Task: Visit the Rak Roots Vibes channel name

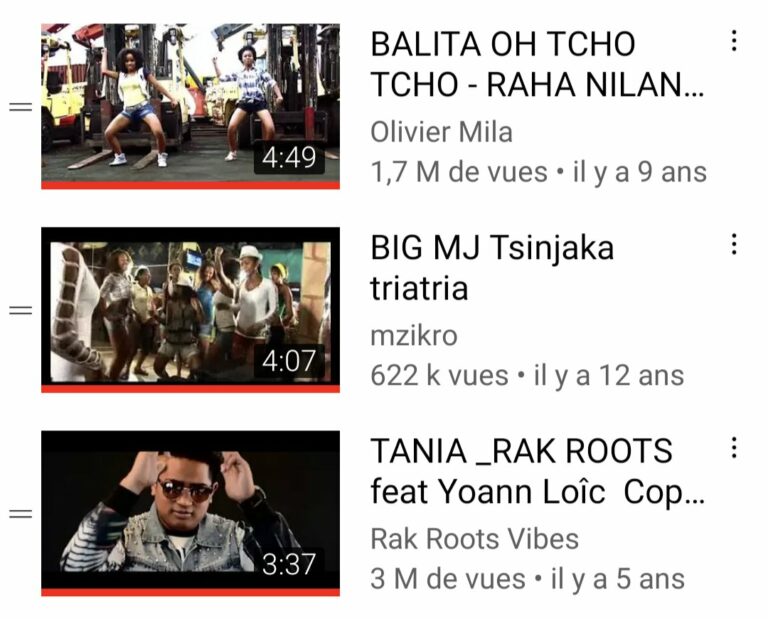Action: (474, 539)
